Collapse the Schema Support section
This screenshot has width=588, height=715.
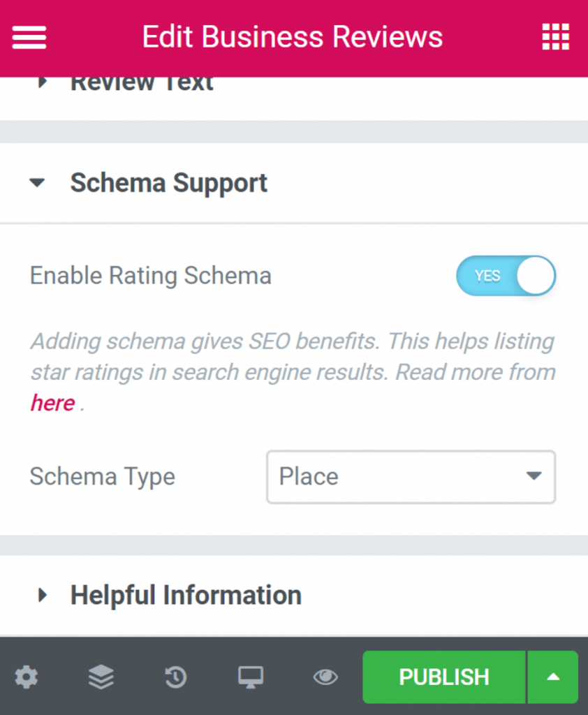37,184
